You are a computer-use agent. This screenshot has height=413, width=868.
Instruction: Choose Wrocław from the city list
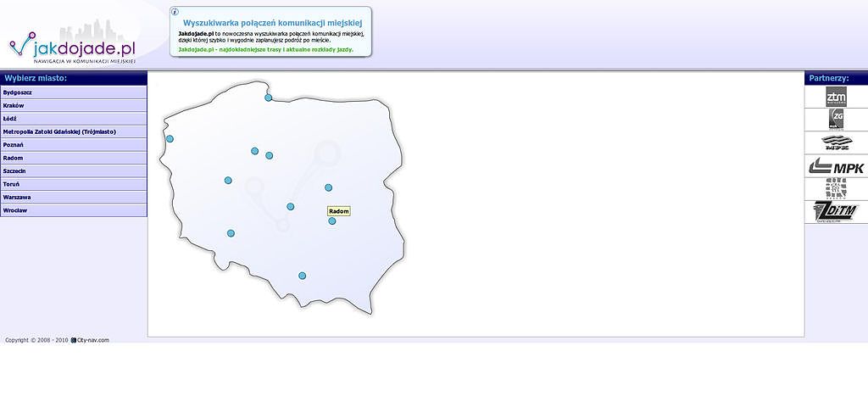74,210
